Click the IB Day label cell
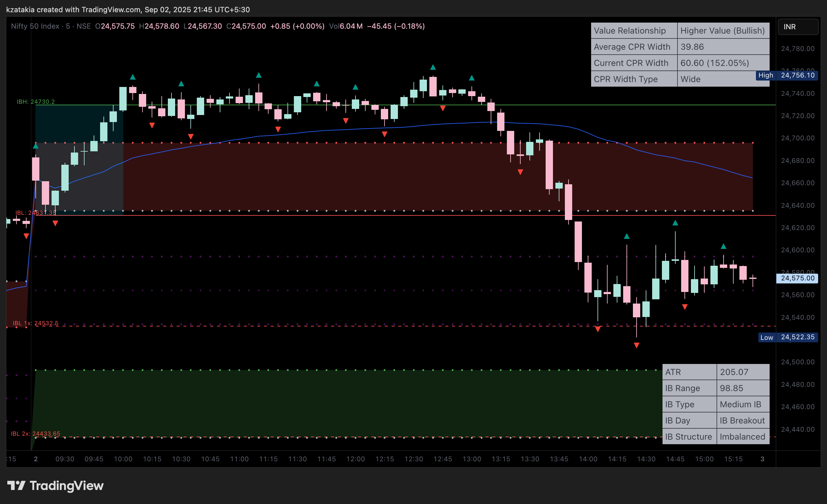827x504 pixels. tap(689, 420)
